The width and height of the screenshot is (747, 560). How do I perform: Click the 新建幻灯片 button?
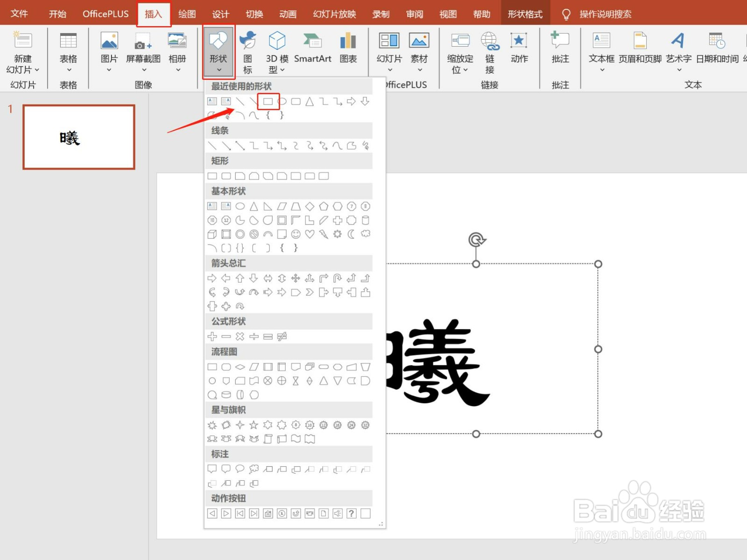(x=22, y=52)
